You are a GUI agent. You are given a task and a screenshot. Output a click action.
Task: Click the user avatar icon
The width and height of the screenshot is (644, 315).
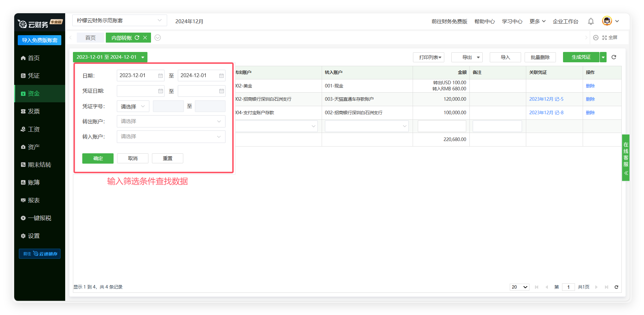607,21
